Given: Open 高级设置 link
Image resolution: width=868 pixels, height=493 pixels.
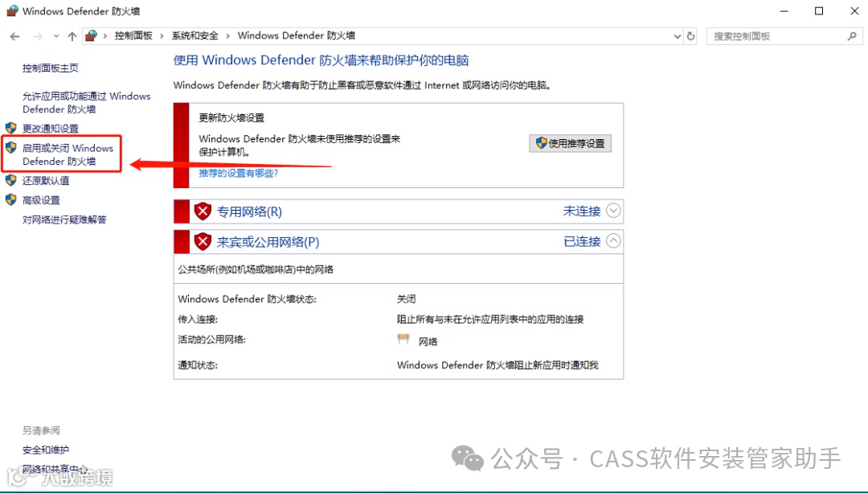Looking at the screenshot, I should pos(41,200).
